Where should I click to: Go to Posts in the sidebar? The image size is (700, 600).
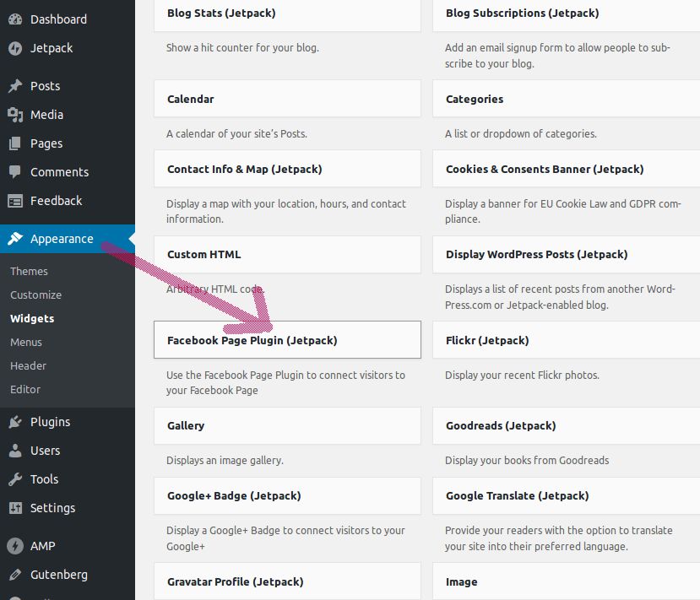[x=68, y=86]
